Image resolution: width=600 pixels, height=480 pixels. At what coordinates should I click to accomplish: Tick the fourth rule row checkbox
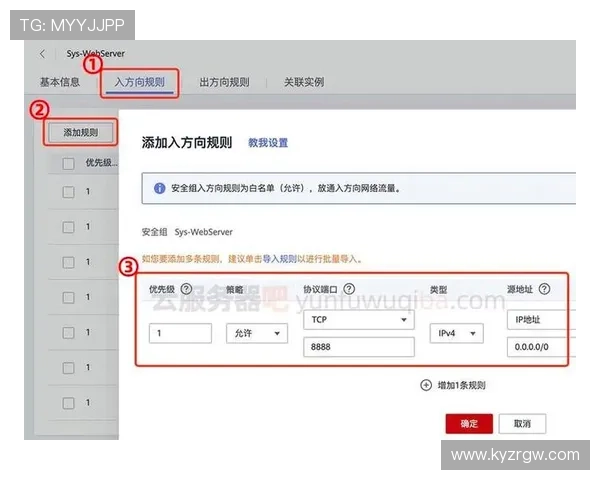[x=68, y=297]
